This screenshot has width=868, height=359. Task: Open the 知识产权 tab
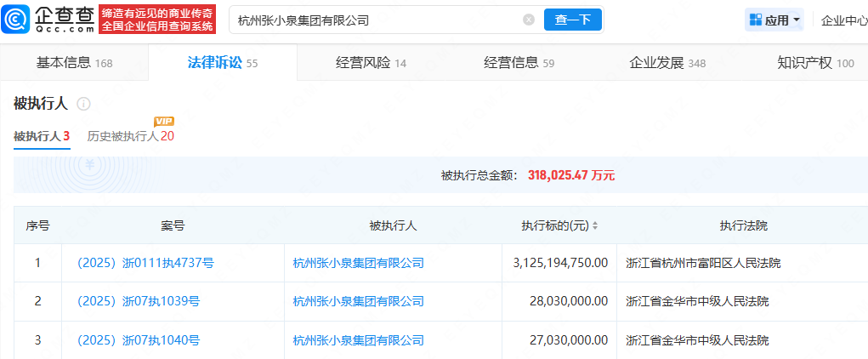tap(814, 63)
